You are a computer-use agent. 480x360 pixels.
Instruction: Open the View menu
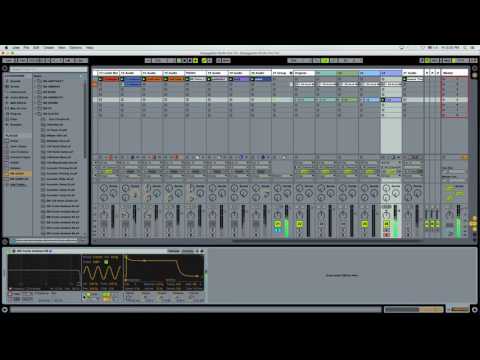[x=62, y=48]
